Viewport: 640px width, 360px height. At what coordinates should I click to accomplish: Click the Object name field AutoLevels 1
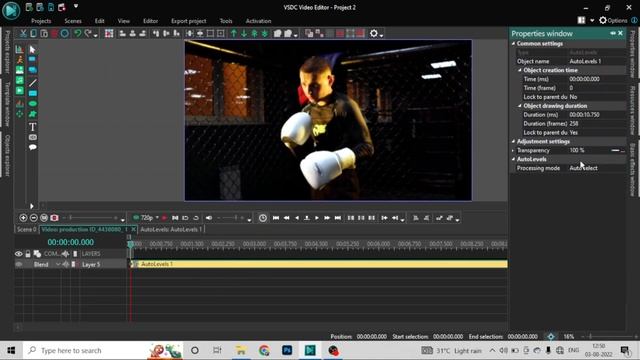pyautogui.click(x=597, y=61)
